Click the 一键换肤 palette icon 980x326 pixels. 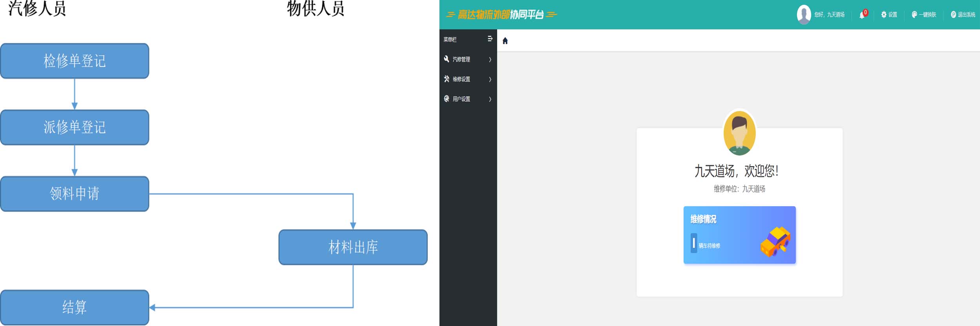tap(914, 15)
